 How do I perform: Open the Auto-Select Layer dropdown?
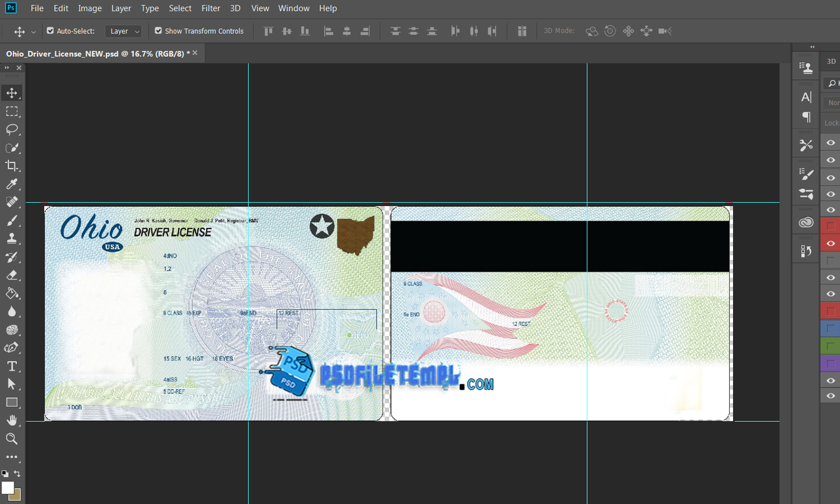[123, 31]
